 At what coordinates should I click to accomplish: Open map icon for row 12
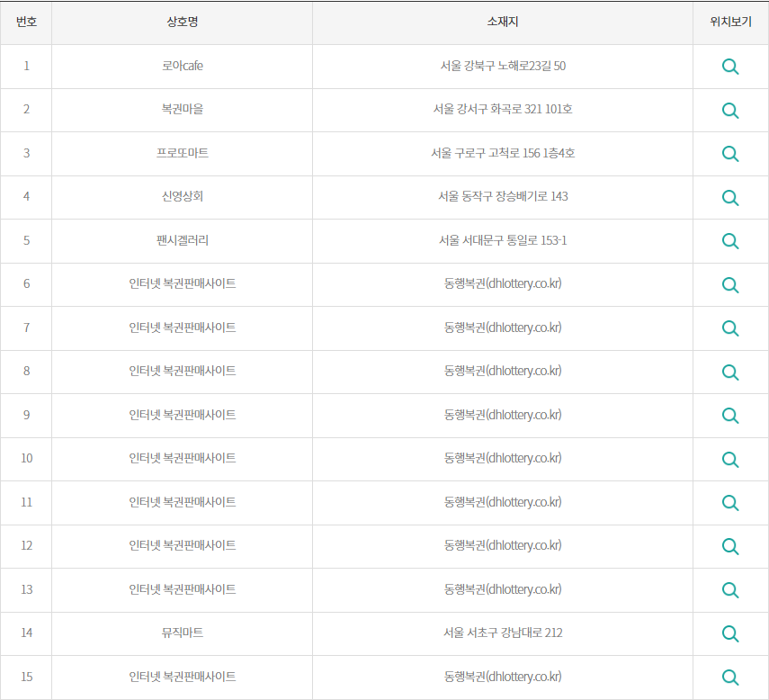click(729, 546)
